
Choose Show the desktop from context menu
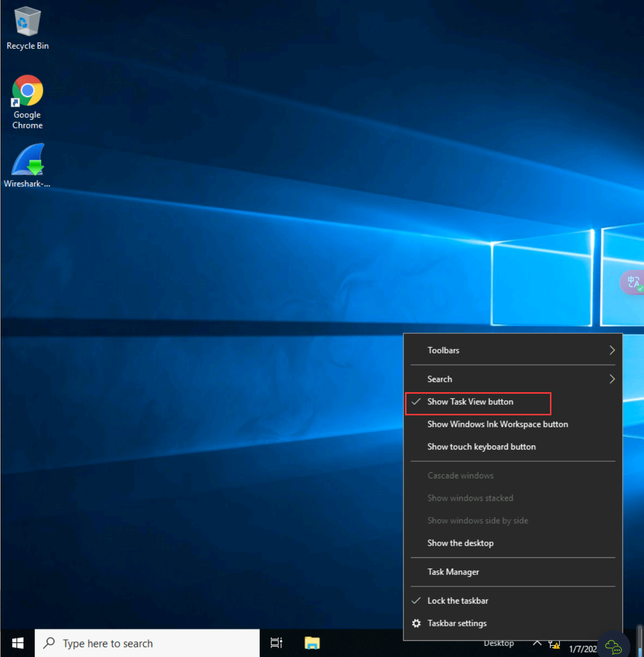(x=513, y=543)
